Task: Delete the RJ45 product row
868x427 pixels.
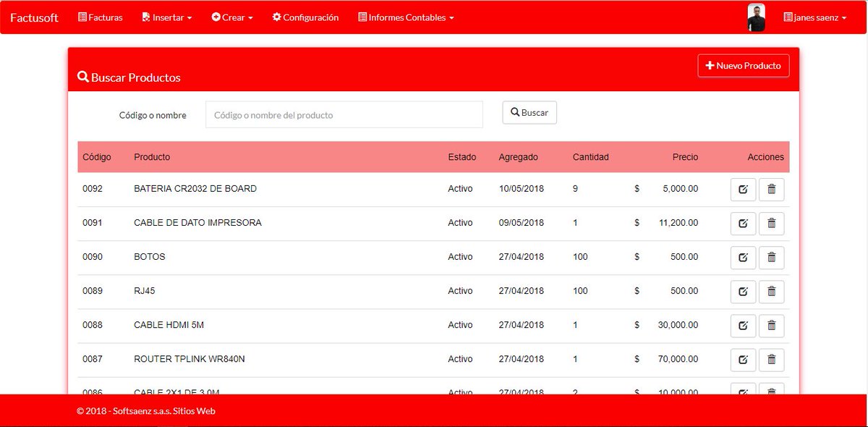Action: [x=771, y=292]
